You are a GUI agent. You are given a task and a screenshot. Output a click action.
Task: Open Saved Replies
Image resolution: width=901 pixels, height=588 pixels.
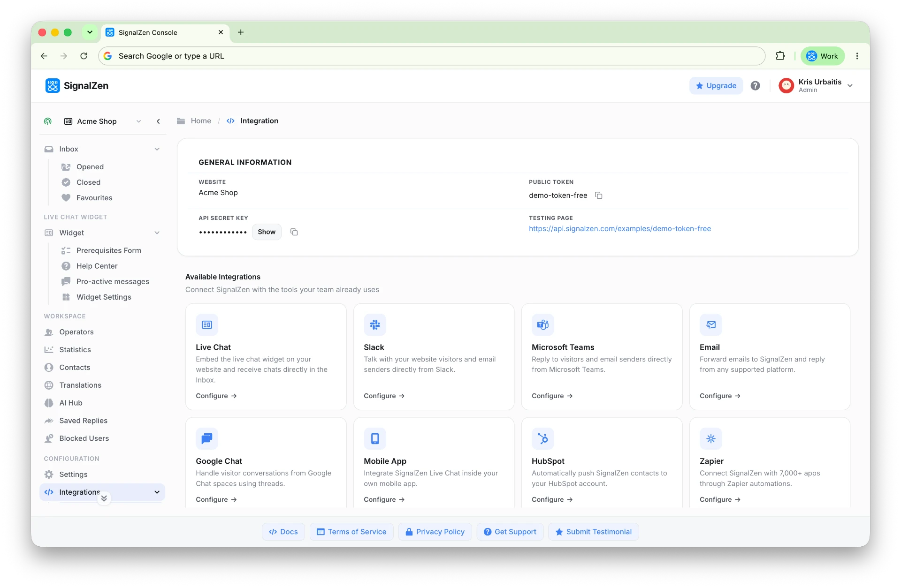[x=83, y=421]
